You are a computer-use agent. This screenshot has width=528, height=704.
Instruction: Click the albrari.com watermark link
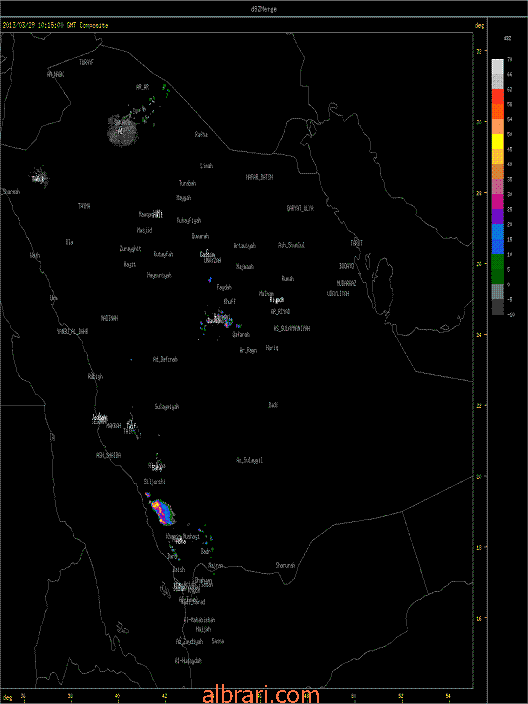point(261,695)
